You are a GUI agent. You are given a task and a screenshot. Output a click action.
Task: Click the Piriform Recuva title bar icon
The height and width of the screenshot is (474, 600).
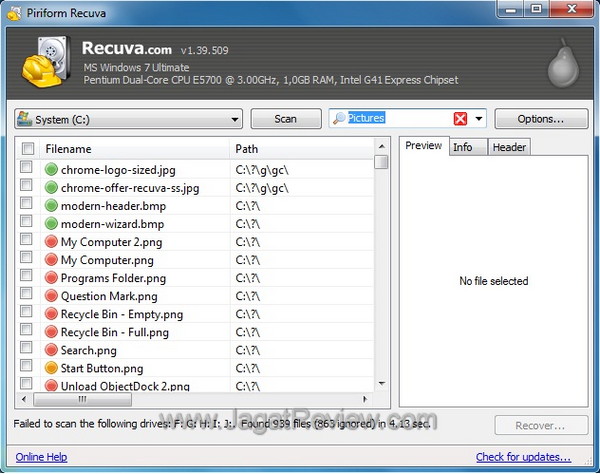[x=14, y=13]
